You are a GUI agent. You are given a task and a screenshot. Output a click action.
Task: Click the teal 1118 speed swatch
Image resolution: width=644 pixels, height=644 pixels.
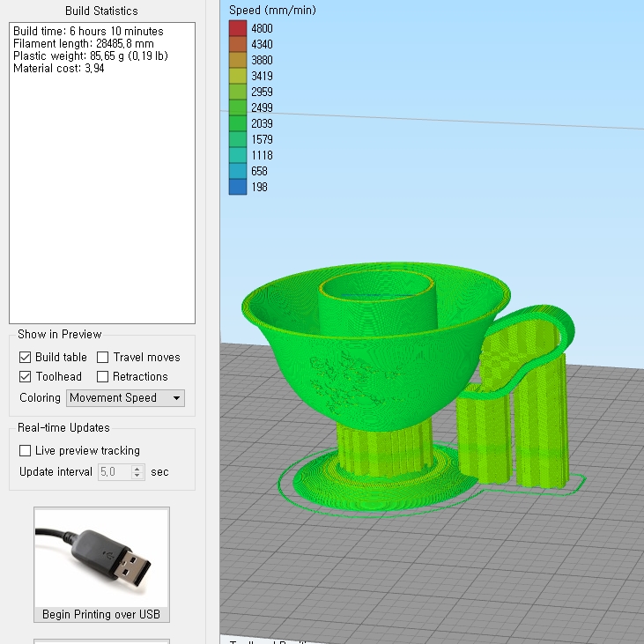pyautogui.click(x=238, y=155)
